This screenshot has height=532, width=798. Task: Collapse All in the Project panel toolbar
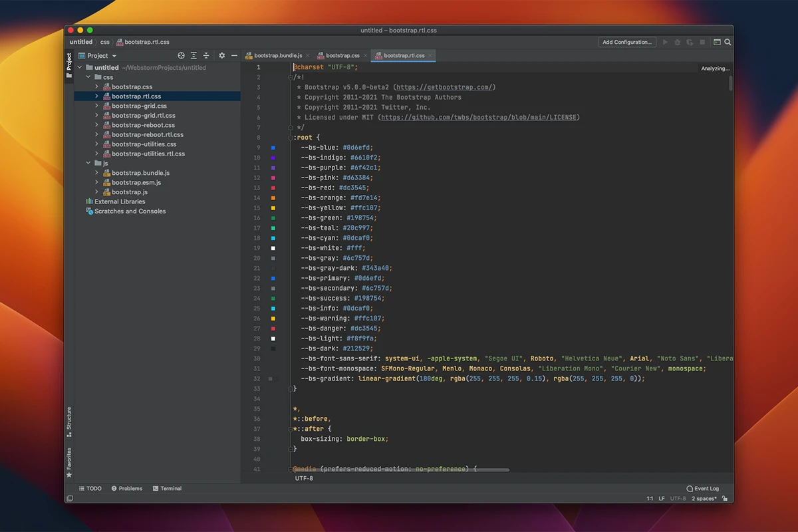[206, 55]
